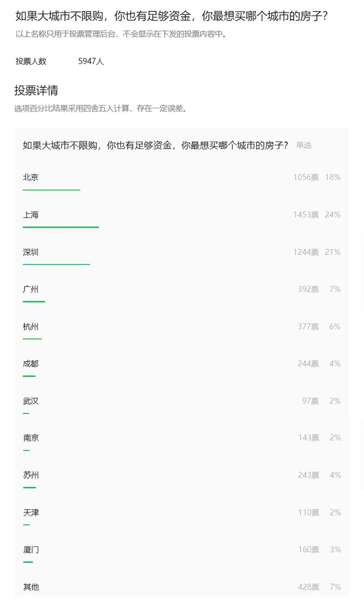Click the 1453票 vote count for 上海
The width and height of the screenshot is (364, 608).
click(x=306, y=215)
